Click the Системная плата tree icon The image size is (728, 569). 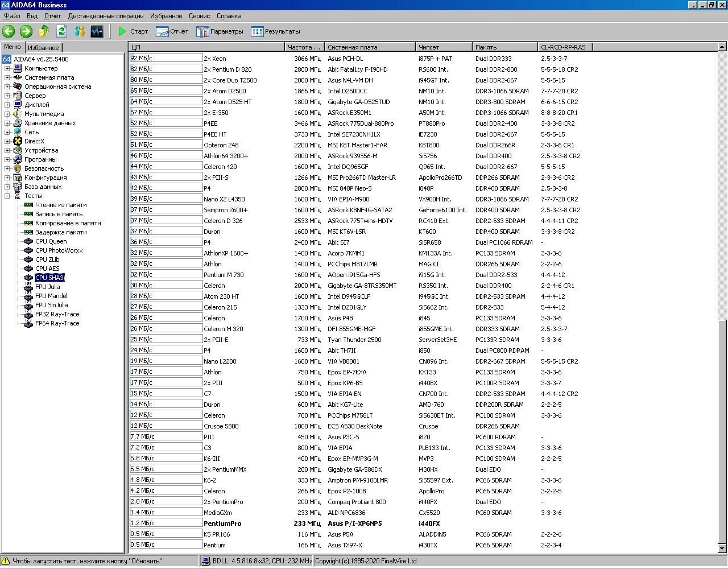tap(18, 77)
